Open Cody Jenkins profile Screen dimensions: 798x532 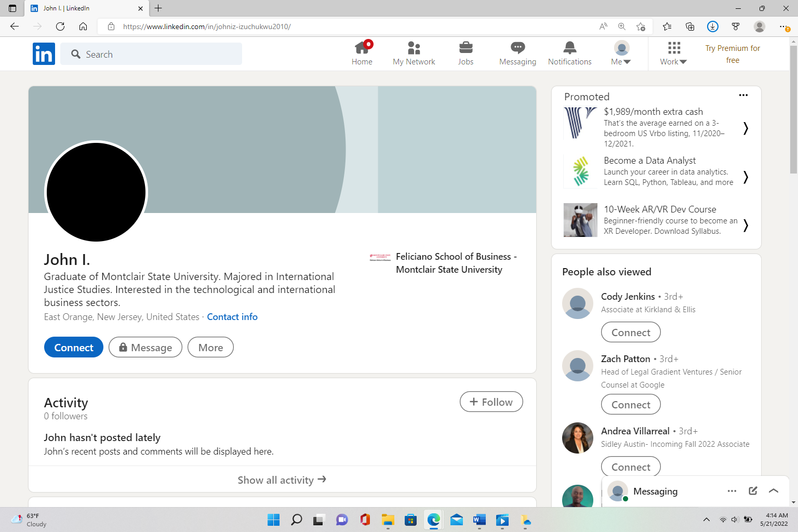point(628,297)
